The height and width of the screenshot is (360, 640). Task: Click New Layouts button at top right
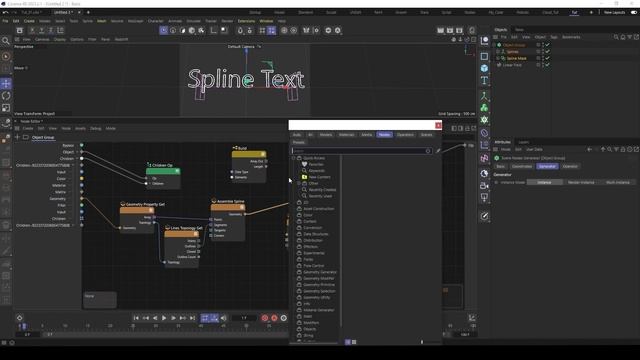click(614, 13)
